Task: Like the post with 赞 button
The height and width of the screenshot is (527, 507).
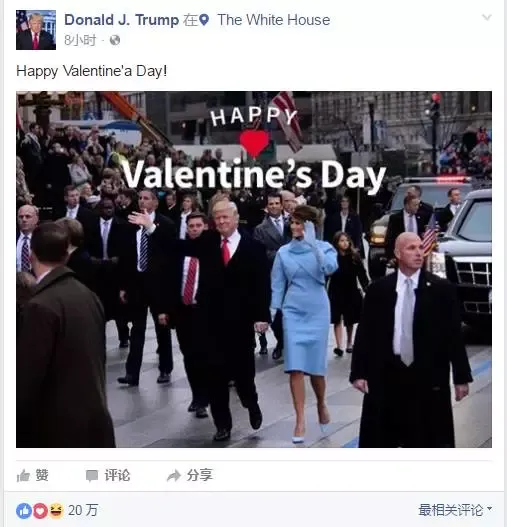Action: pos(33,476)
